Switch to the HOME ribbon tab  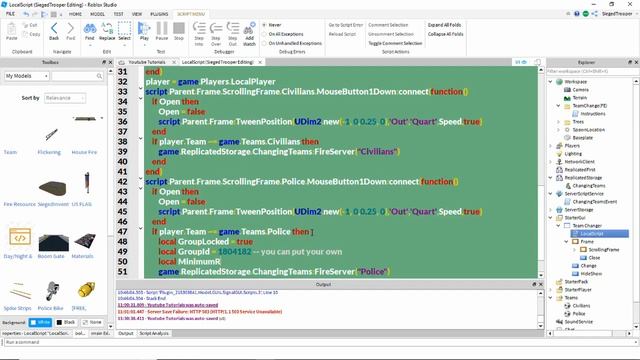75,14
